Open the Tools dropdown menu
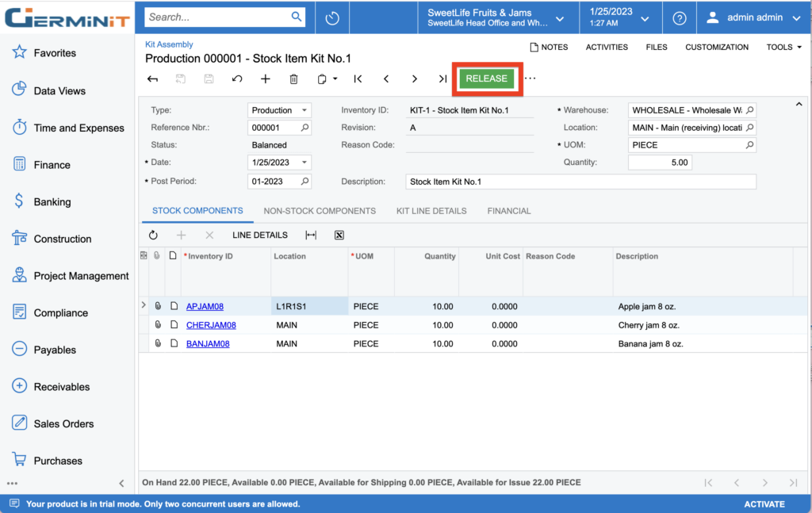Screen dimensions: 812x513 (783, 48)
